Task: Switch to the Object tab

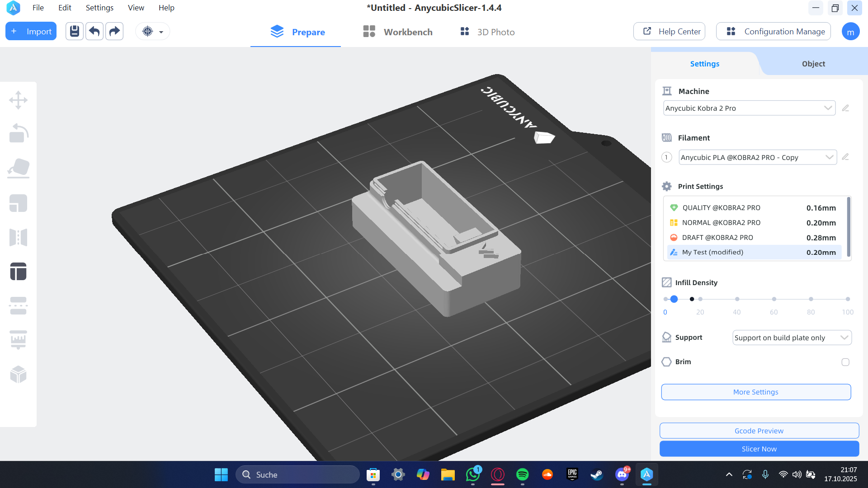Action: tap(813, 64)
